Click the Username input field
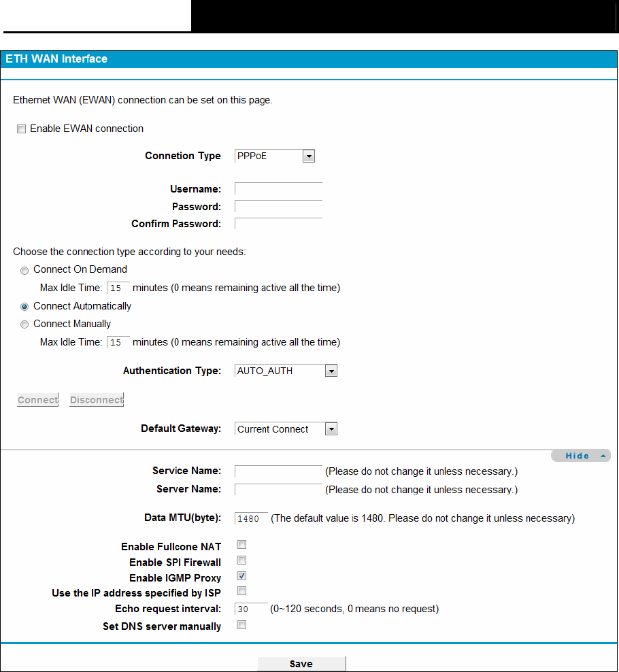This screenshot has width=619, height=672. 278,188
